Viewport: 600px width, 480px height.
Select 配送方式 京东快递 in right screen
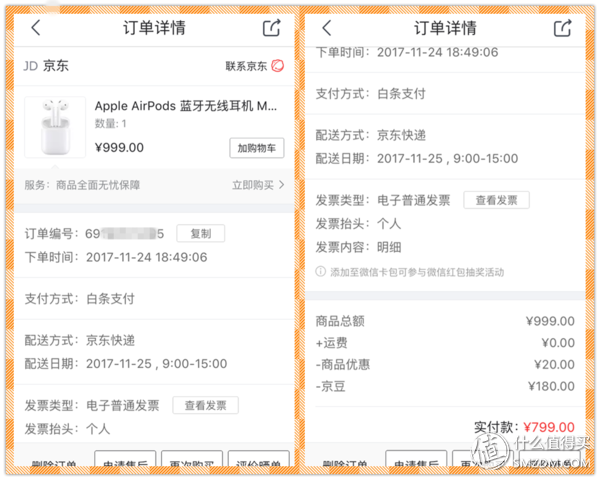point(370,135)
